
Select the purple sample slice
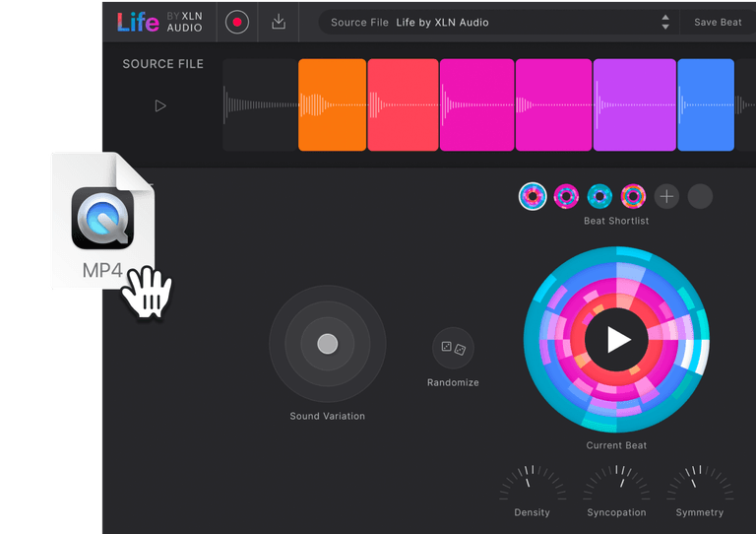[635, 104]
